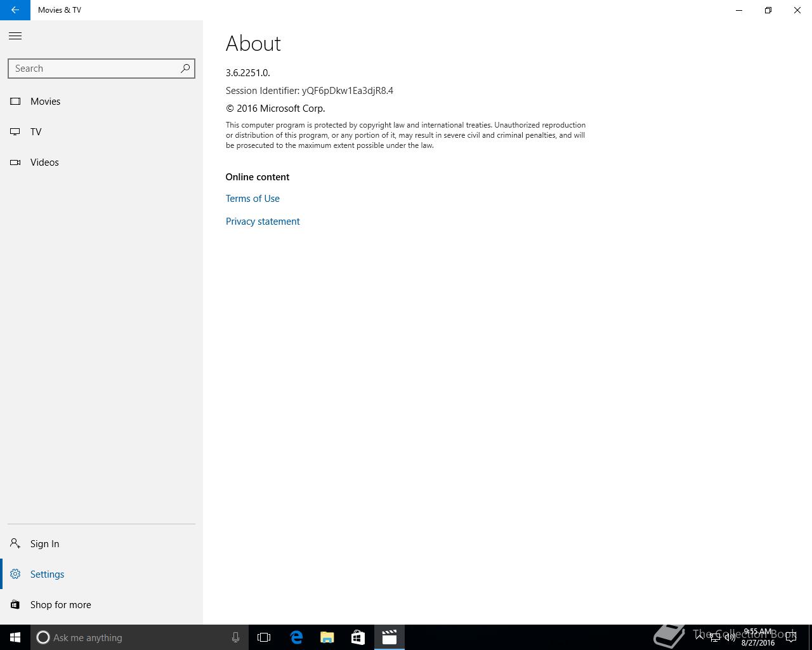The width and height of the screenshot is (812, 650).
Task: Open the TV section
Action: pos(101,132)
